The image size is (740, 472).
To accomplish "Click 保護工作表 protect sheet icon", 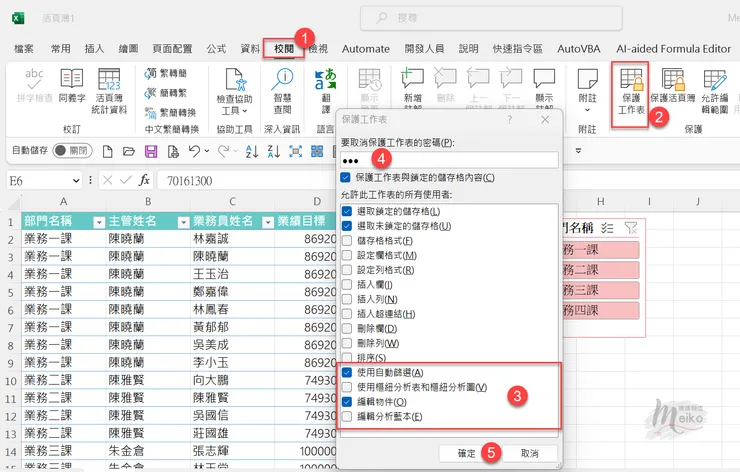I will [x=631, y=78].
